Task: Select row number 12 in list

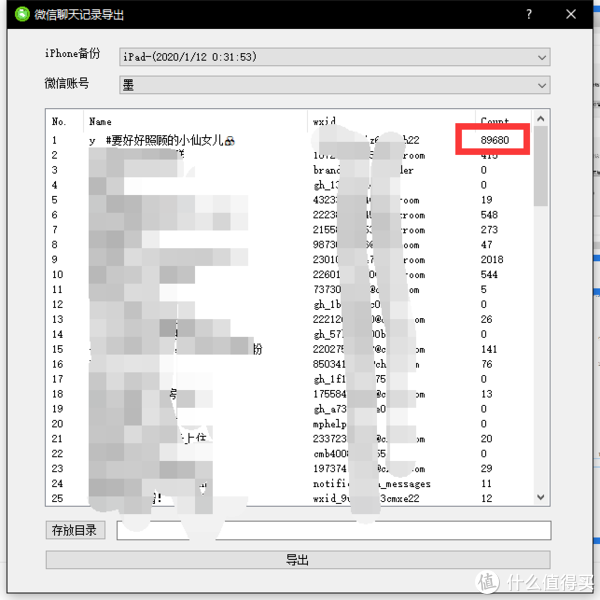Action: click(x=57, y=304)
